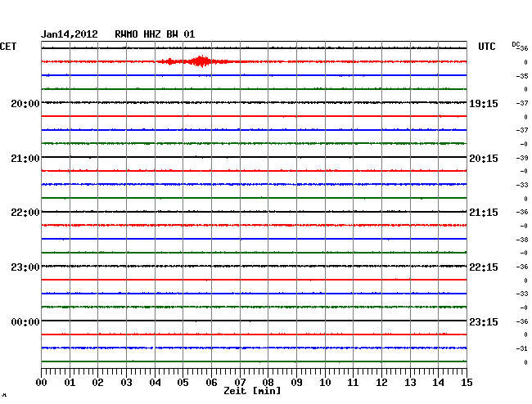Image resolution: width=532 pixels, height=404 pixels.
Task: Click the 02 minute axis label
Action: click(97, 382)
